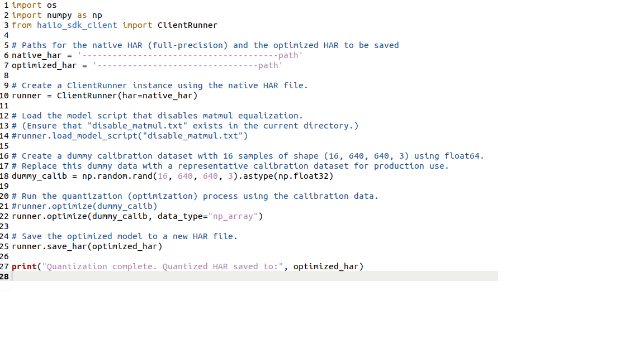Screen dimensions: 644x362
Task: Click the commented runner.load_model_script line
Action: point(130,136)
